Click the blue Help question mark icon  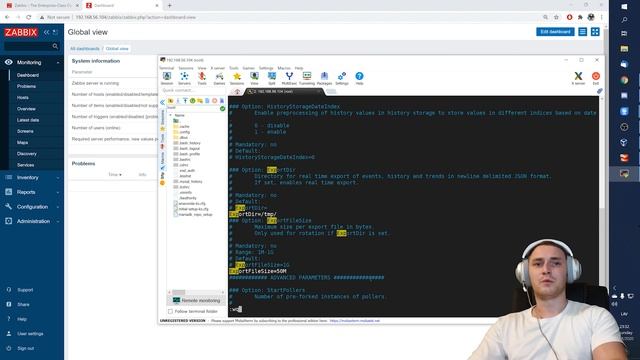point(359,78)
